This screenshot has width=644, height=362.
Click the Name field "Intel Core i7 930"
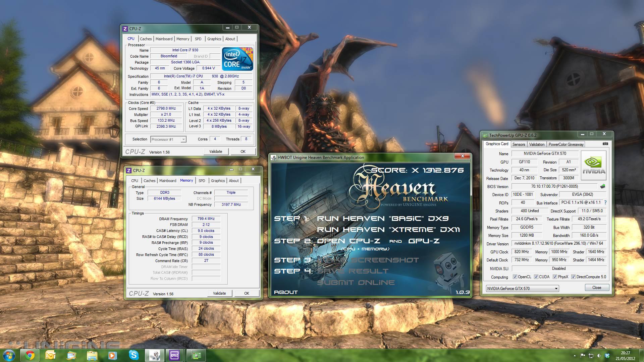pos(185,50)
